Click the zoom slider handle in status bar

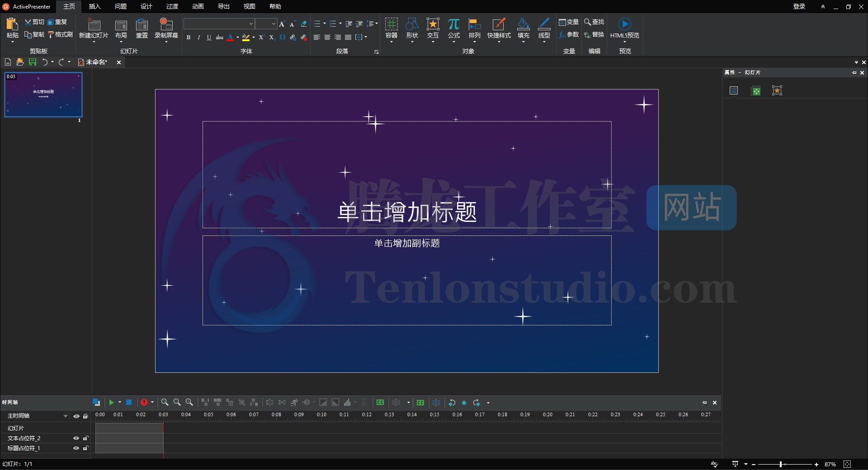(781, 464)
